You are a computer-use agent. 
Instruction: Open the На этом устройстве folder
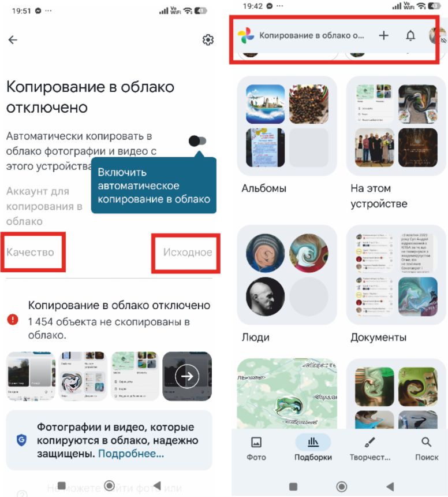pos(396,143)
